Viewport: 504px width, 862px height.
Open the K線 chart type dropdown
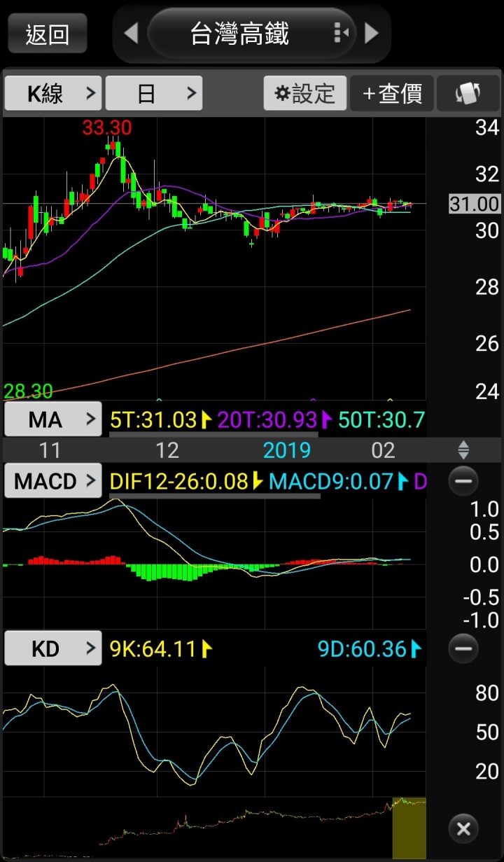53,93
